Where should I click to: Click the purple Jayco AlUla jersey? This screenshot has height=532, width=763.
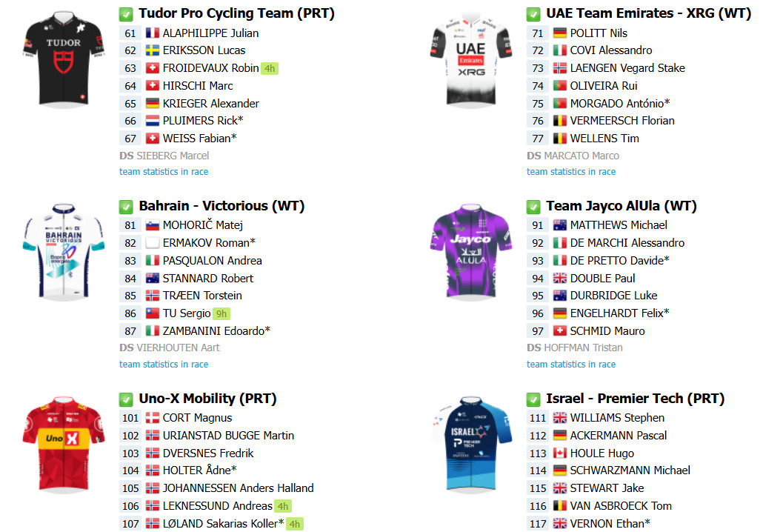(470, 251)
